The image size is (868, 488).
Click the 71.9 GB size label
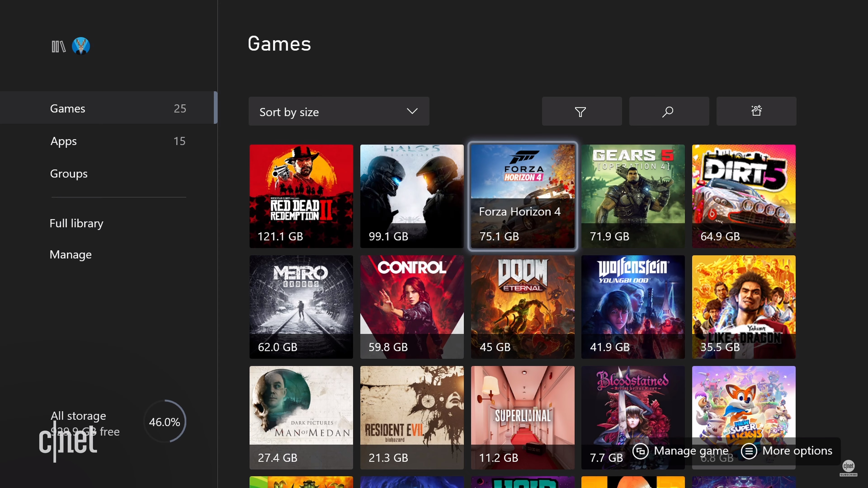610,236
